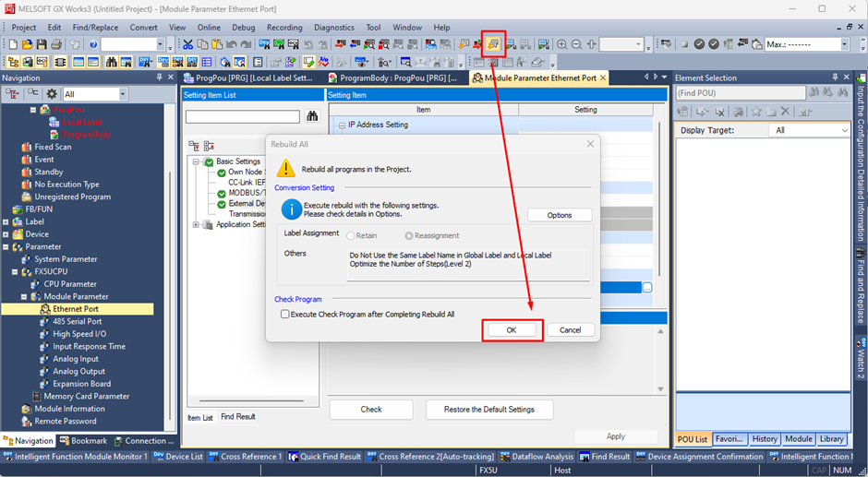The height and width of the screenshot is (477, 868).
Task: Open the Diagnostics menu
Action: [333, 27]
